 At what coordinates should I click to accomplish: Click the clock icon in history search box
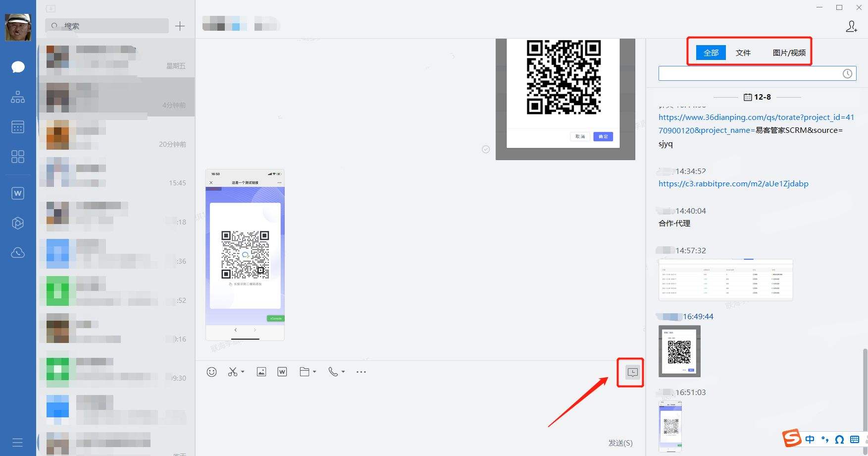click(x=848, y=74)
